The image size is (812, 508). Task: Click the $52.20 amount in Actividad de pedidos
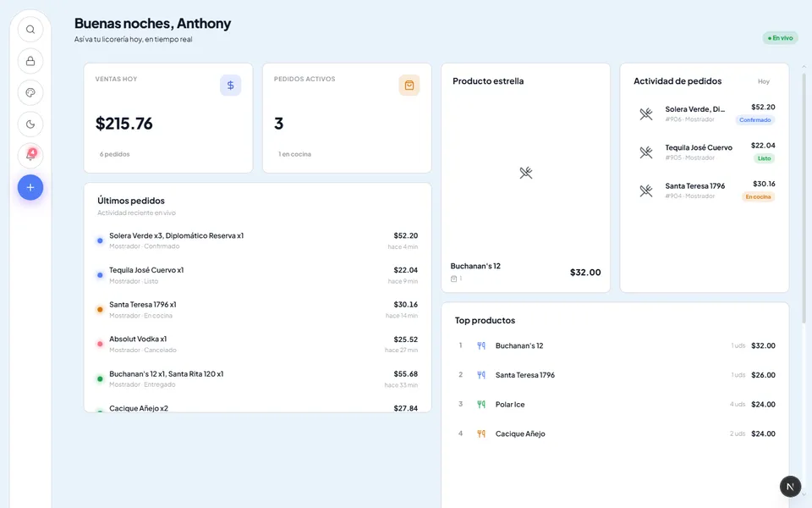pyautogui.click(x=763, y=108)
